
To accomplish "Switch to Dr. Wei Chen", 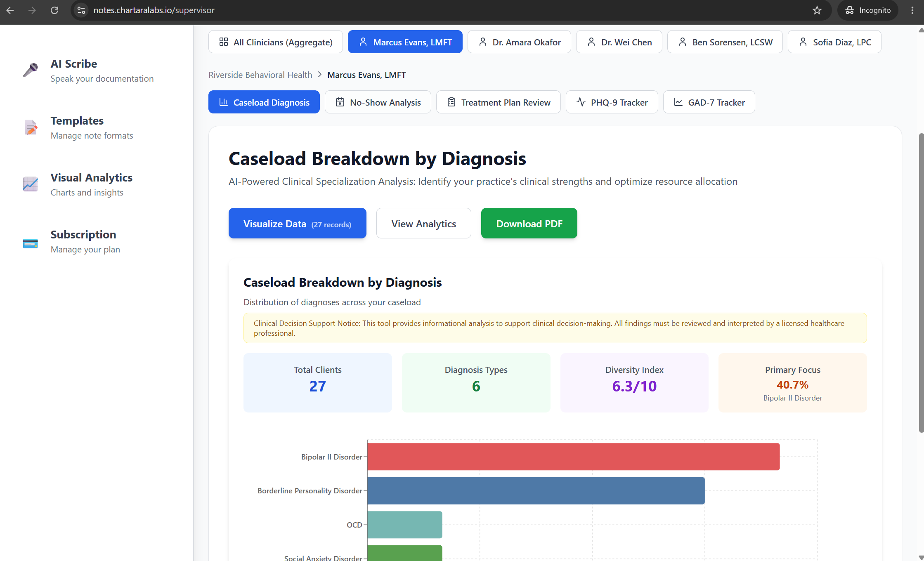I will [619, 42].
